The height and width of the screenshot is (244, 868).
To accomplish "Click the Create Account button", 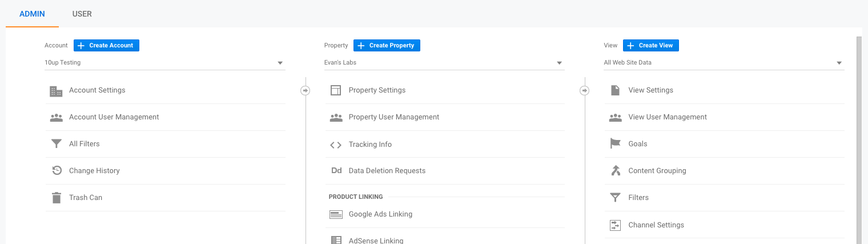I will click(x=106, y=45).
